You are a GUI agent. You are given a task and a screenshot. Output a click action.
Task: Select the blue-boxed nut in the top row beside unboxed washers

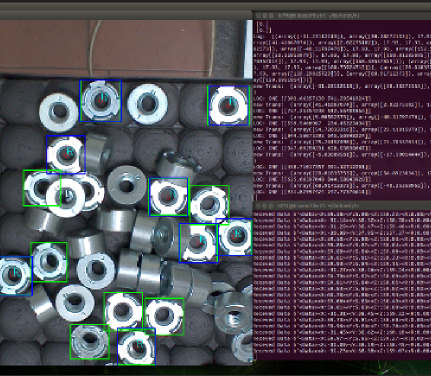pyautogui.click(x=101, y=101)
